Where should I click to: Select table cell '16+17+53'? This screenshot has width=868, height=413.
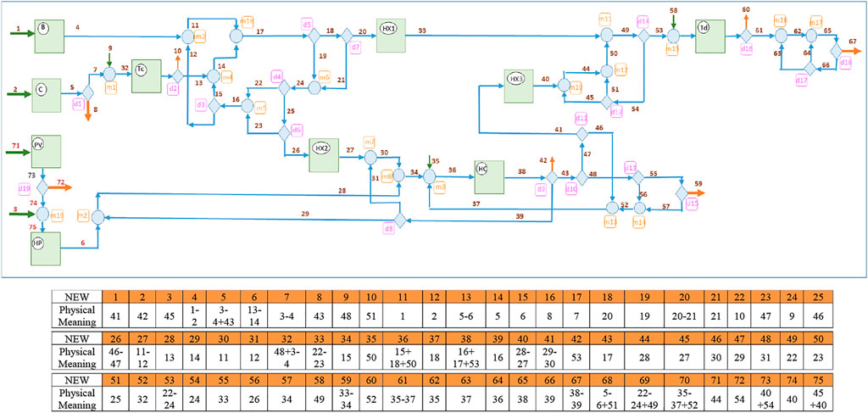[x=465, y=357]
